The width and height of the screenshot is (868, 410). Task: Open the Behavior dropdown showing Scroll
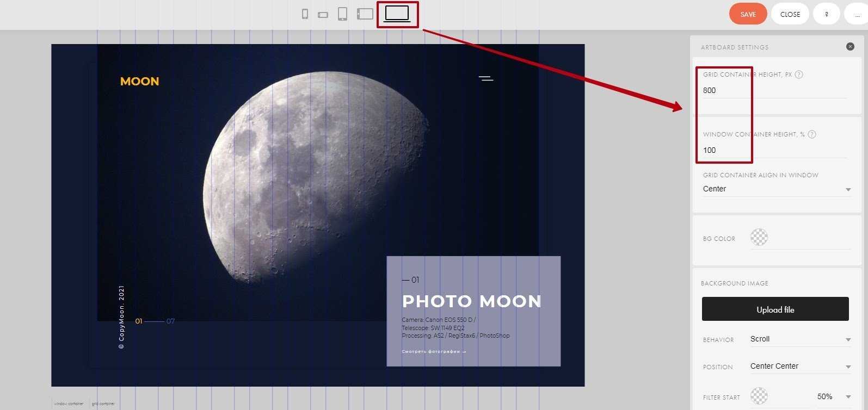click(x=800, y=339)
